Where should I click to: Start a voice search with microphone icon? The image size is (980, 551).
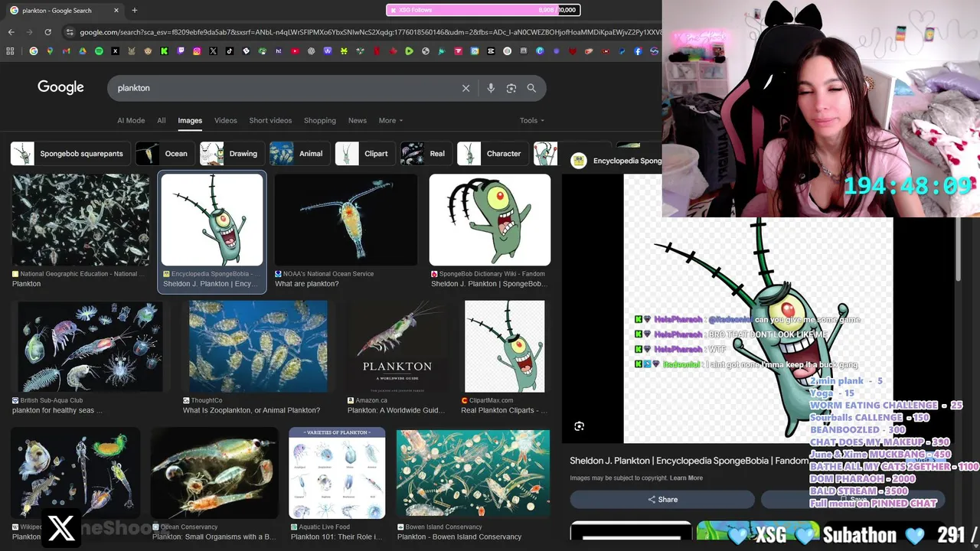point(491,88)
